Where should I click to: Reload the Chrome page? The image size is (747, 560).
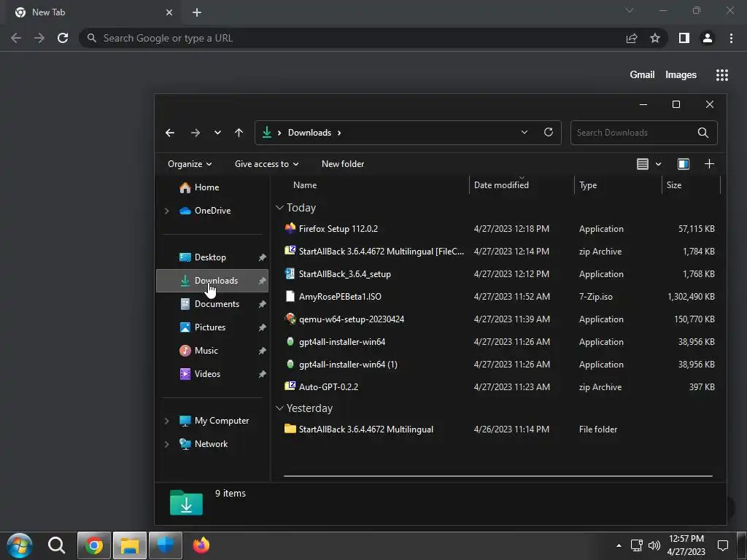[x=63, y=38]
